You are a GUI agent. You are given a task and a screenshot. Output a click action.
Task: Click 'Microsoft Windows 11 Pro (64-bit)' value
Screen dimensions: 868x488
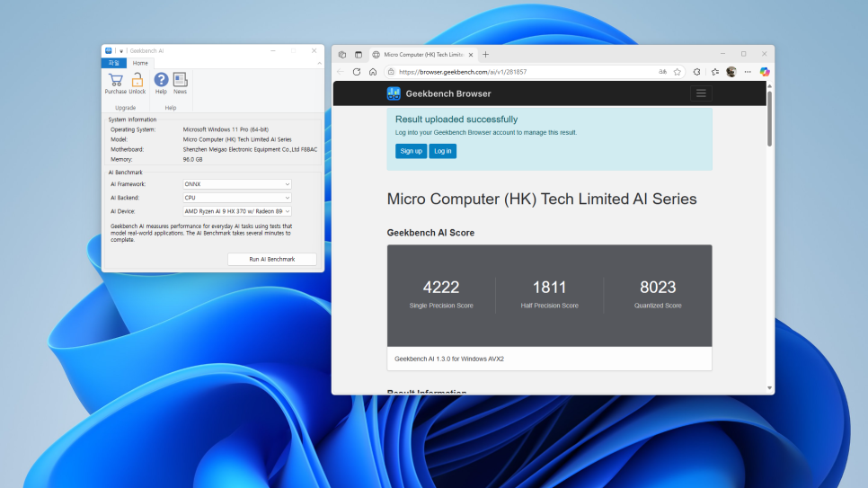[x=226, y=129]
